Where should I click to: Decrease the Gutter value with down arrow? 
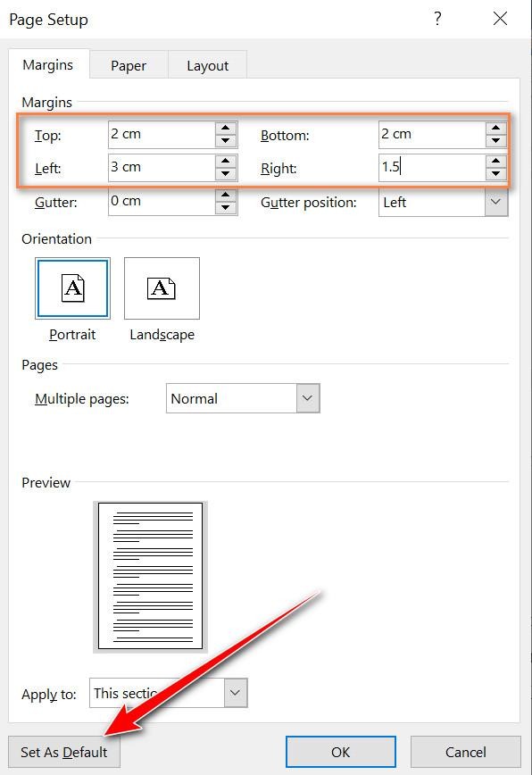[x=226, y=207]
